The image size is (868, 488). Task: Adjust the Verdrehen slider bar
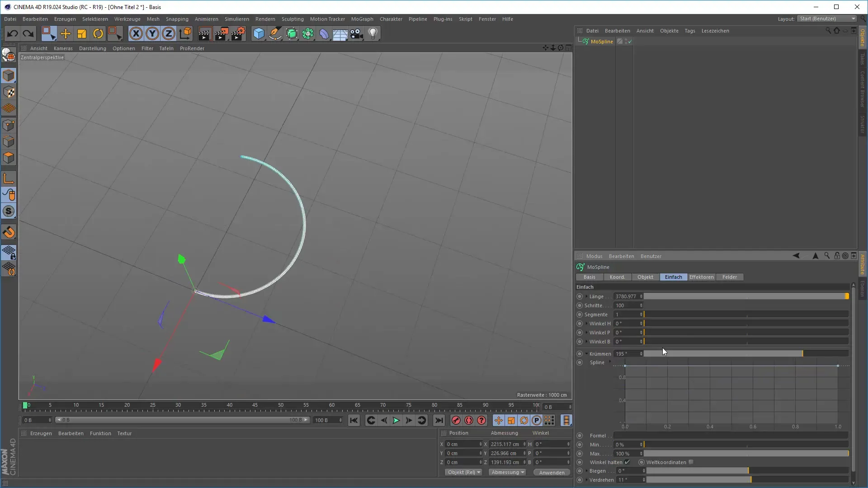(x=747, y=480)
